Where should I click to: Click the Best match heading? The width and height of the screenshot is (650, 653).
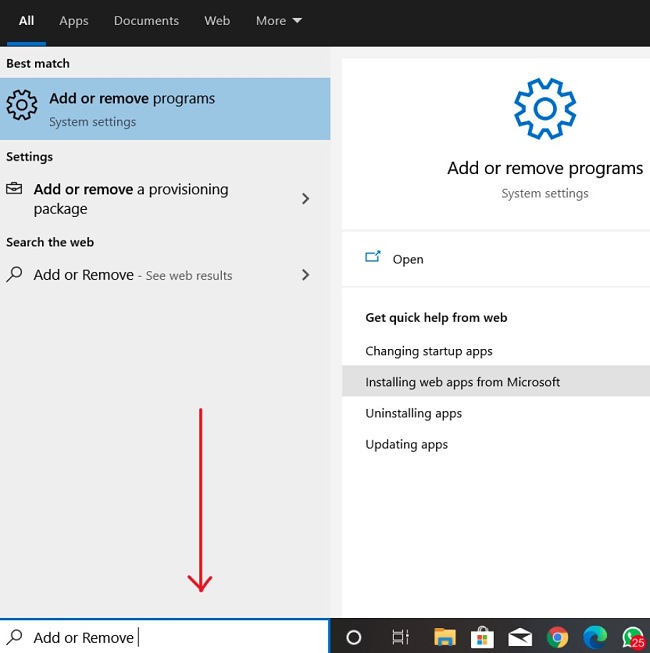tap(38, 63)
